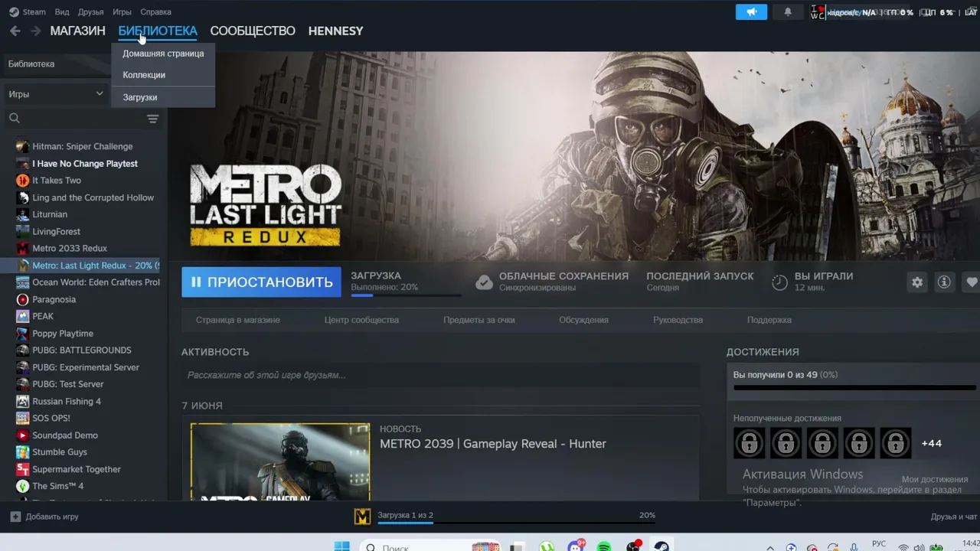
Task: Open the Друзья menu
Action: 90,12
